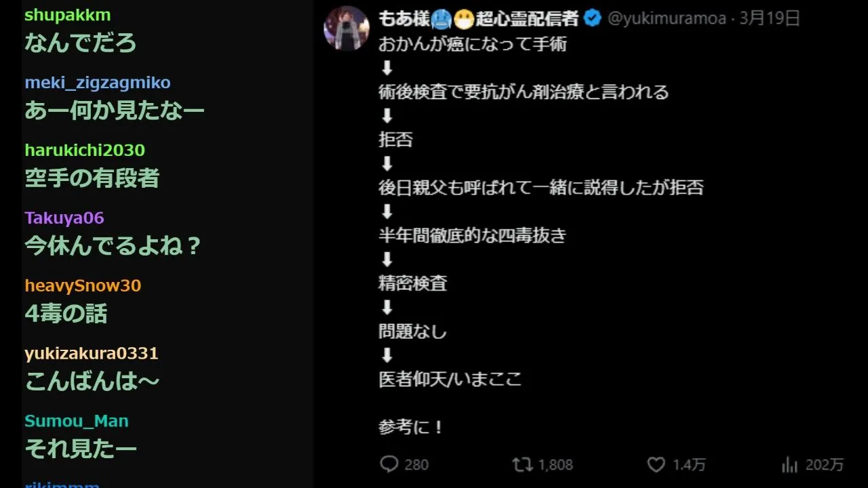Click chat username harukichi2030
The image size is (868, 488).
(85, 150)
